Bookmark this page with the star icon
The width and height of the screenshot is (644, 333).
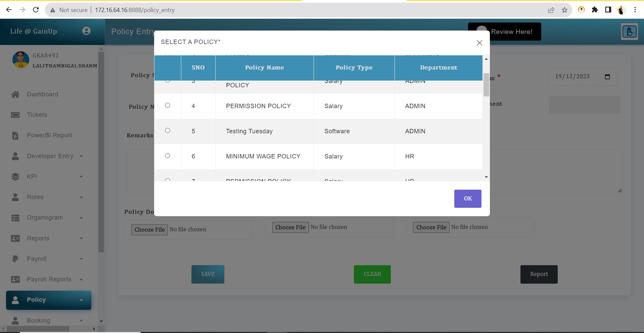pyautogui.click(x=564, y=10)
